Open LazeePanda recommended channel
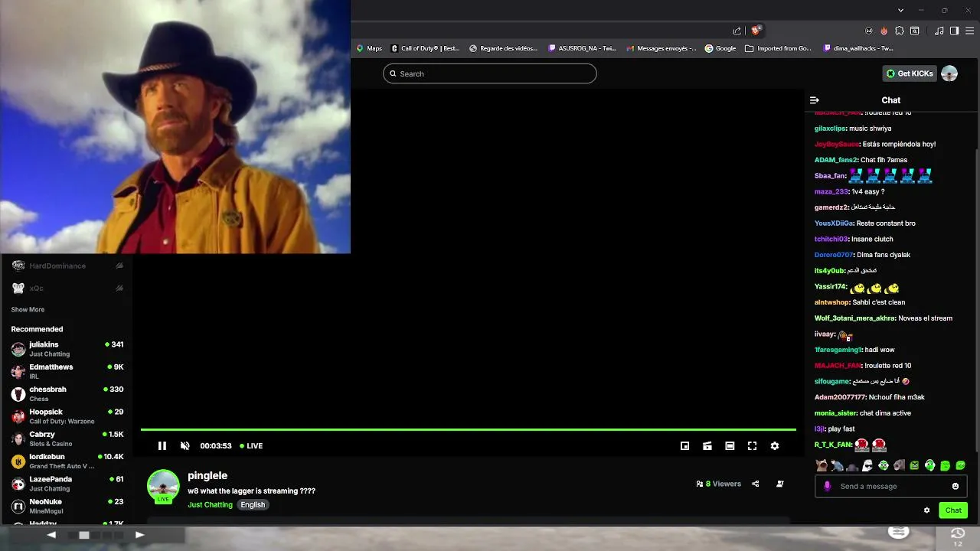Image resolution: width=980 pixels, height=551 pixels. click(x=67, y=484)
